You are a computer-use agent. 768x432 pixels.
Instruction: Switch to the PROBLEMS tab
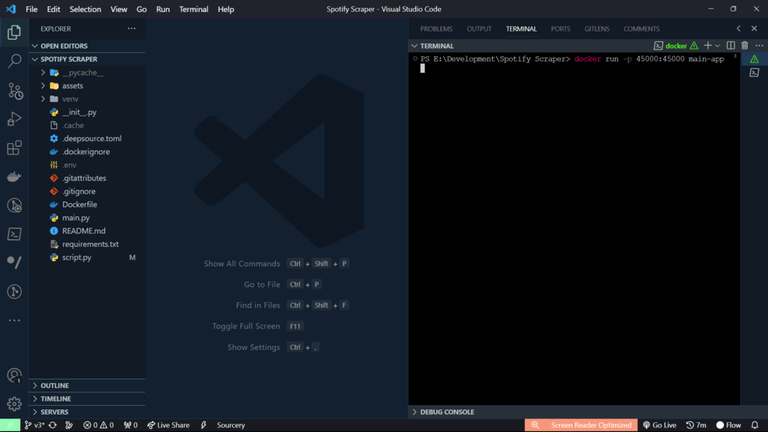pyautogui.click(x=436, y=29)
